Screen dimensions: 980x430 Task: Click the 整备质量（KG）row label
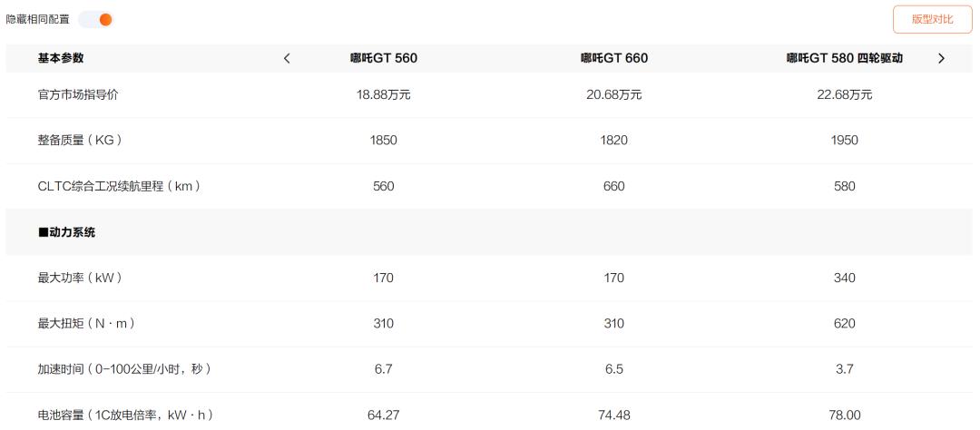point(80,141)
